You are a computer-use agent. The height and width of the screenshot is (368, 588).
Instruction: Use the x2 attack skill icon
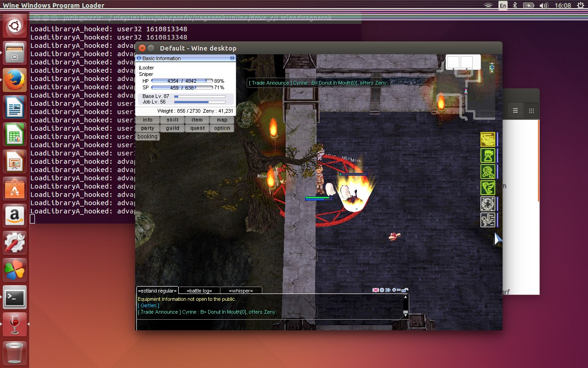(487, 172)
